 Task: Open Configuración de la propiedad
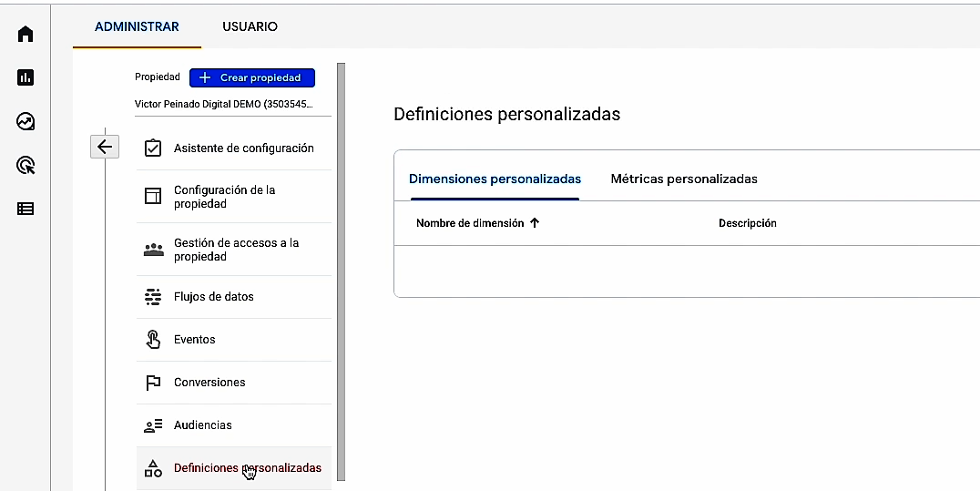[x=234, y=197]
